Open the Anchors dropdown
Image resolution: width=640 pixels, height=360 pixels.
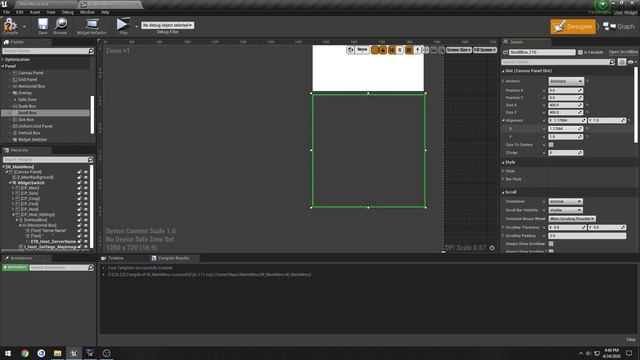coord(566,81)
